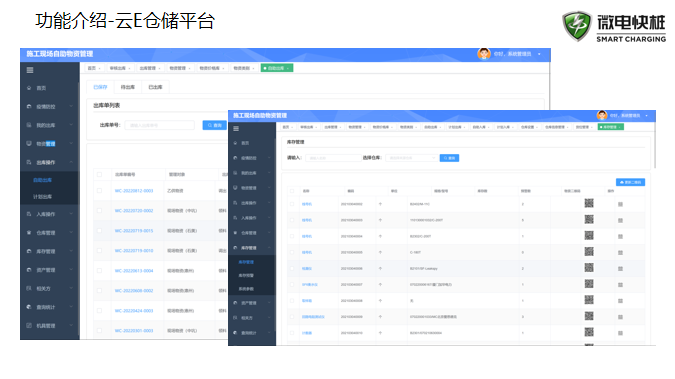
Task: Check the box for row 20210040009
Action: click(x=292, y=317)
